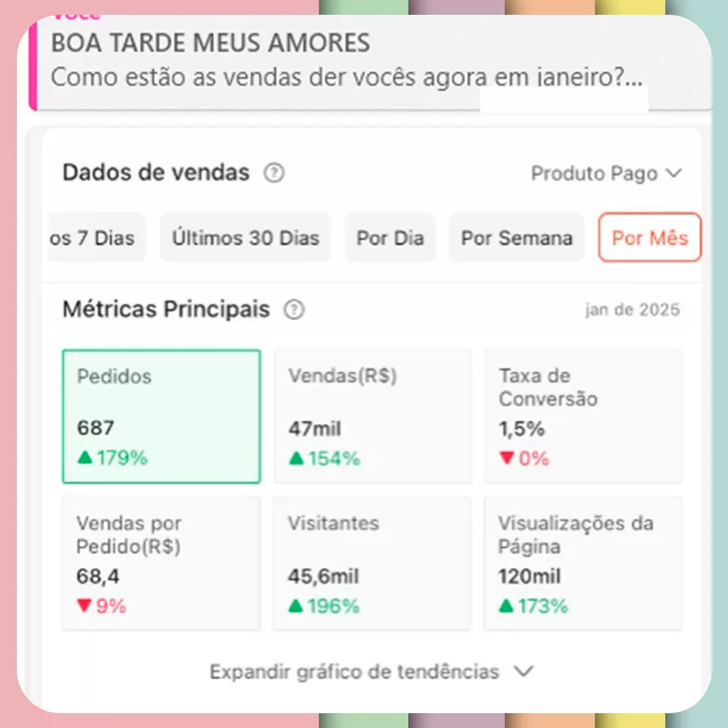The height and width of the screenshot is (728, 728).
Task: Click red down arrow in Taxa de Conversão
Action: click(507, 458)
